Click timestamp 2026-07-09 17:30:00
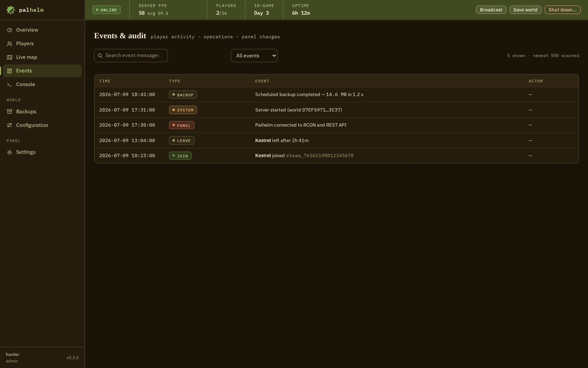 [x=127, y=125]
